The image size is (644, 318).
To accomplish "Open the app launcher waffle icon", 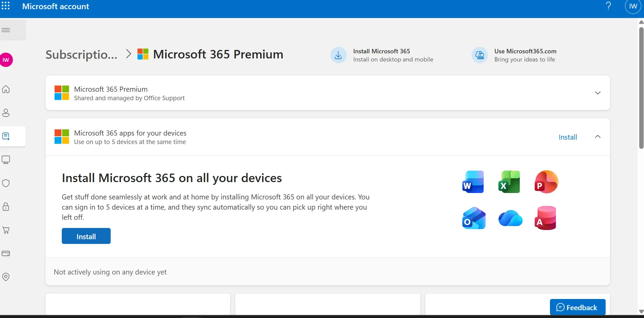I will [x=6, y=6].
